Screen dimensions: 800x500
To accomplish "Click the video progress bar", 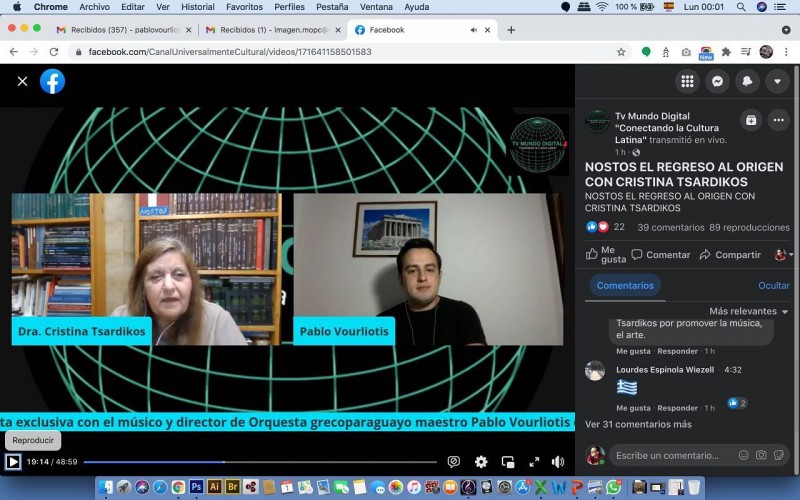I will click(260, 462).
